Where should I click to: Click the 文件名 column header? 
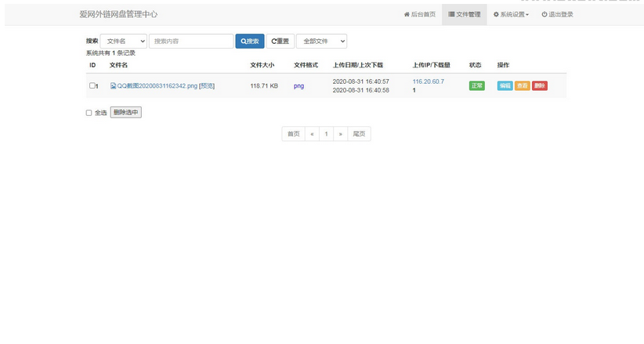(x=118, y=65)
